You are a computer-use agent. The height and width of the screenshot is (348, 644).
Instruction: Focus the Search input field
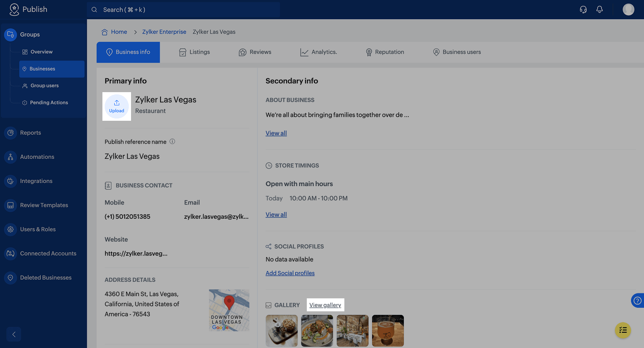click(x=183, y=9)
